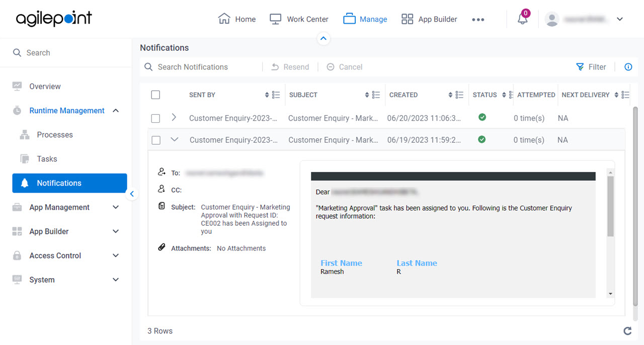Sort by the Created column arrows
Screen dimensions: 644x345
[451, 95]
